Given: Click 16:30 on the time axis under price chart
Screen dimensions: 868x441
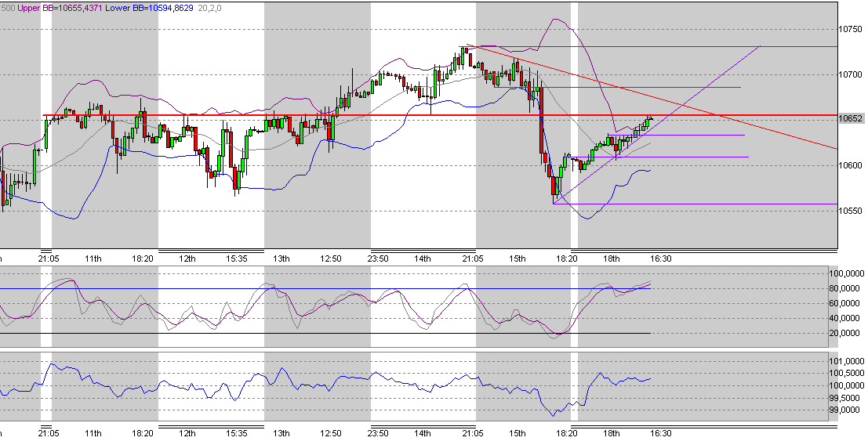Looking at the screenshot, I should 661,258.
